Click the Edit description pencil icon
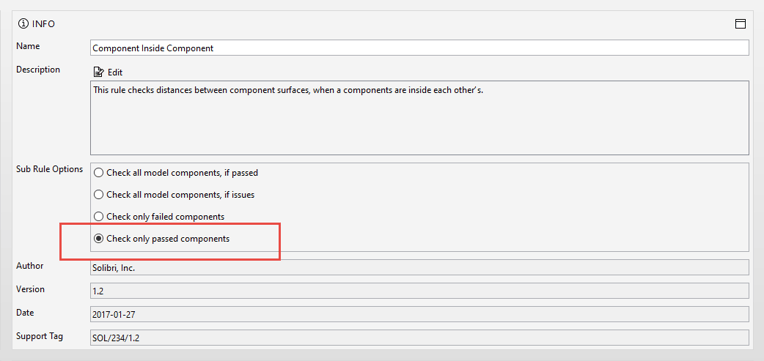 pyautogui.click(x=98, y=72)
